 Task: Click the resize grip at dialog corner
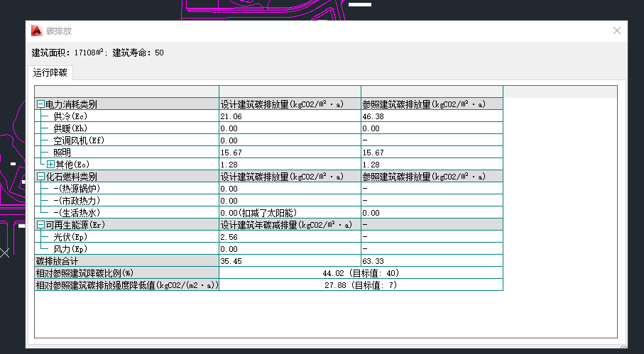click(x=623, y=344)
